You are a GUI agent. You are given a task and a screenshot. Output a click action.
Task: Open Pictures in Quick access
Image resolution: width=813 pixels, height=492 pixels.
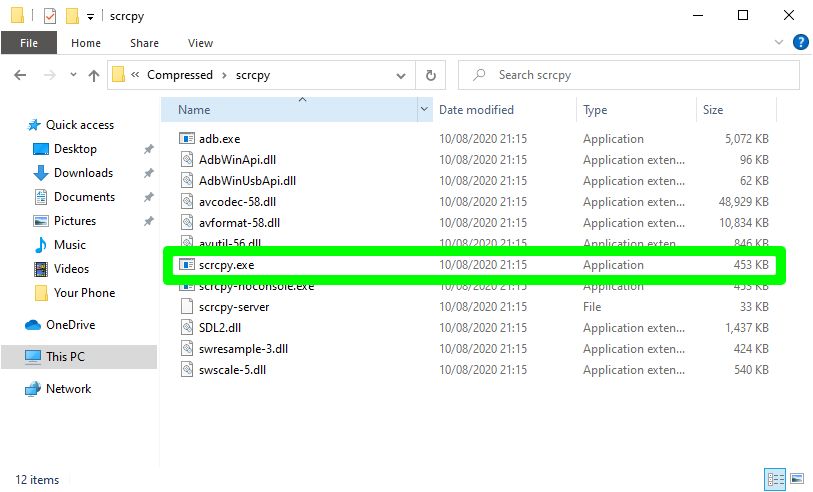pyautogui.click(x=75, y=220)
